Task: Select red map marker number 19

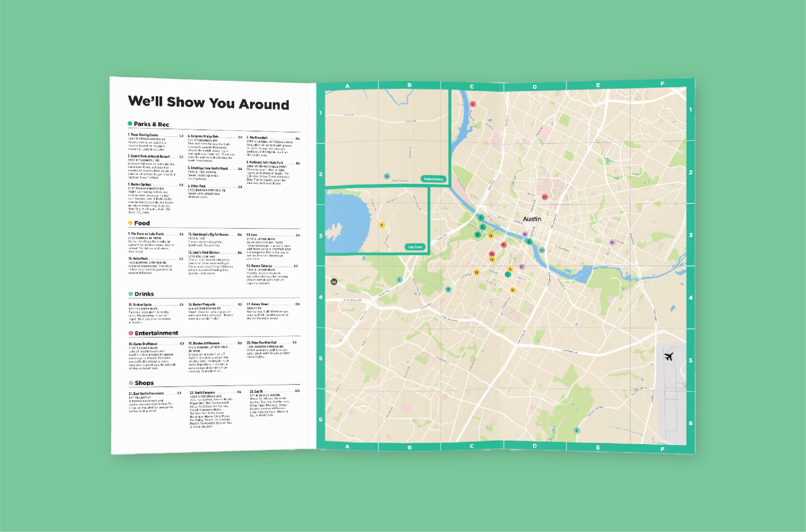Action: click(545, 197)
